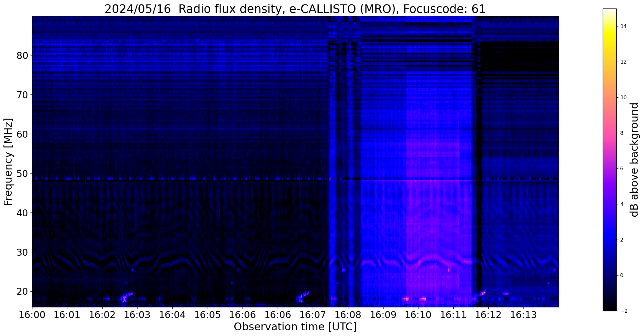The height and width of the screenshot is (336, 644).
Task: Click the 16:02 time tick label
Action: pos(102,315)
